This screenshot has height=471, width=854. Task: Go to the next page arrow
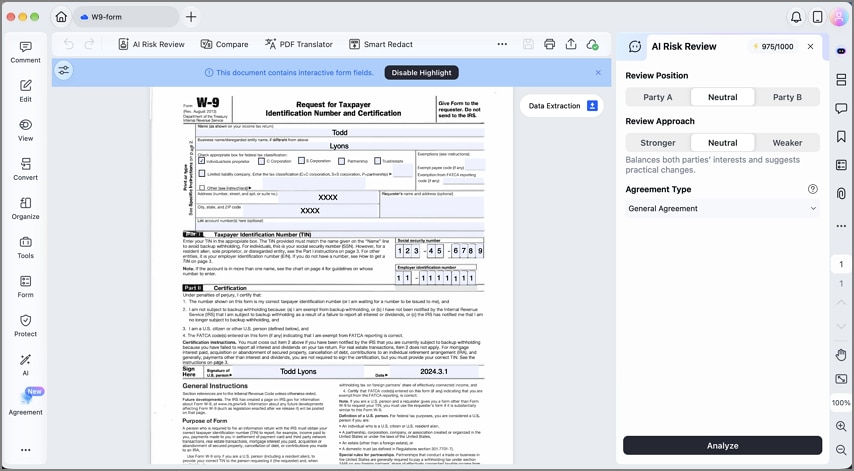pos(841,326)
